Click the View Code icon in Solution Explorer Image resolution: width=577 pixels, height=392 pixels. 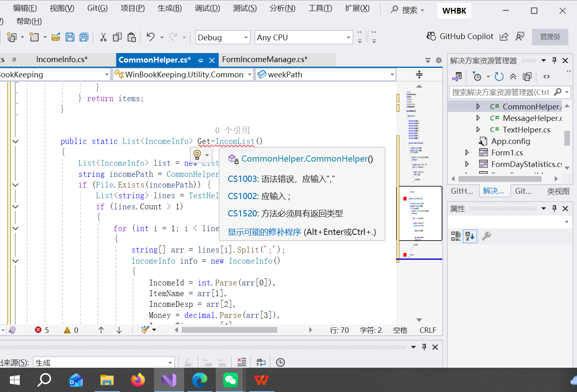[547, 77]
